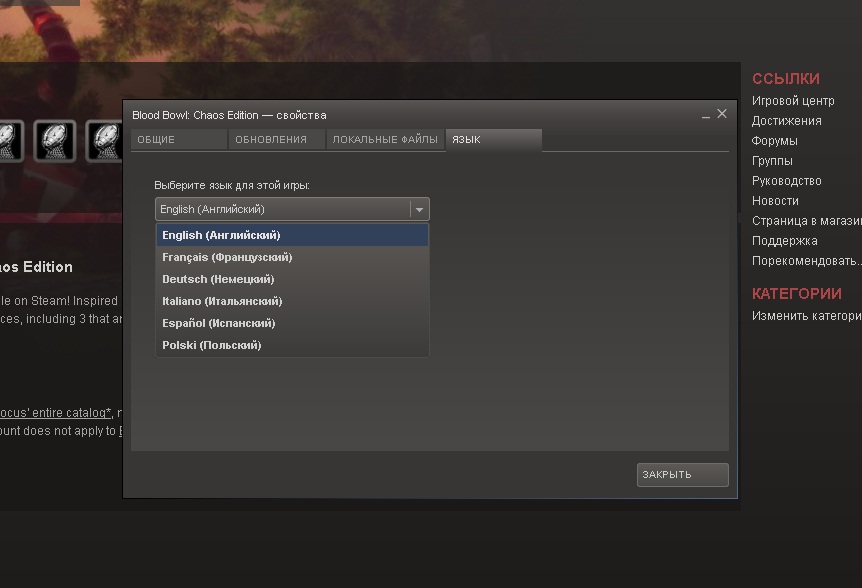Go to the ЛОКАЛЬНЫЕ ФАЙЛЫ tab
862x588 pixels.
pyautogui.click(x=385, y=140)
